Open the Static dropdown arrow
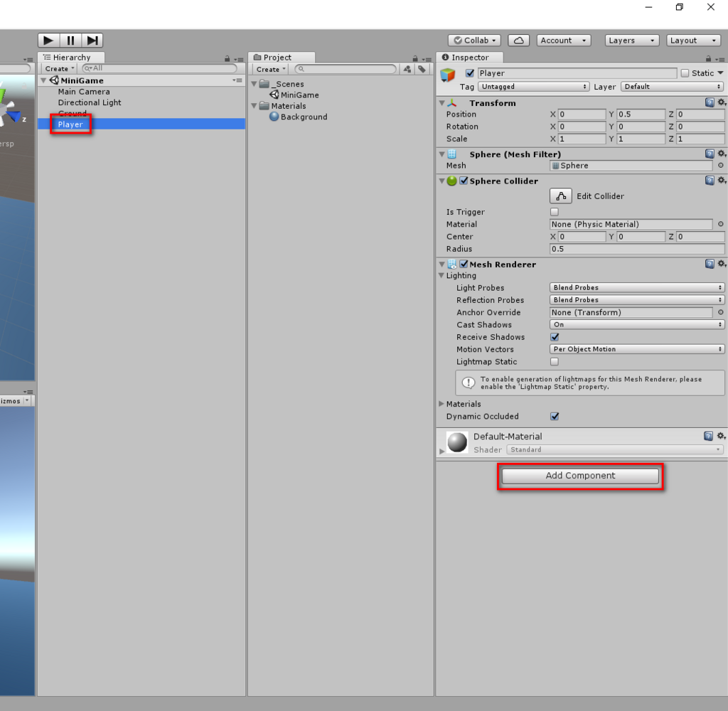728x711 pixels. click(x=721, y=73)
